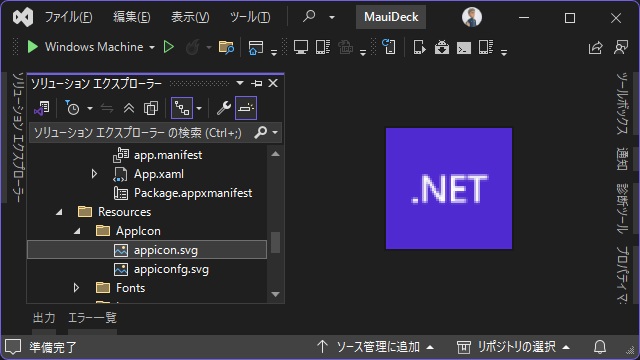640x360 pixels.
Task: Open the Hot Reload options dropdown
Action: coord(209,47)
